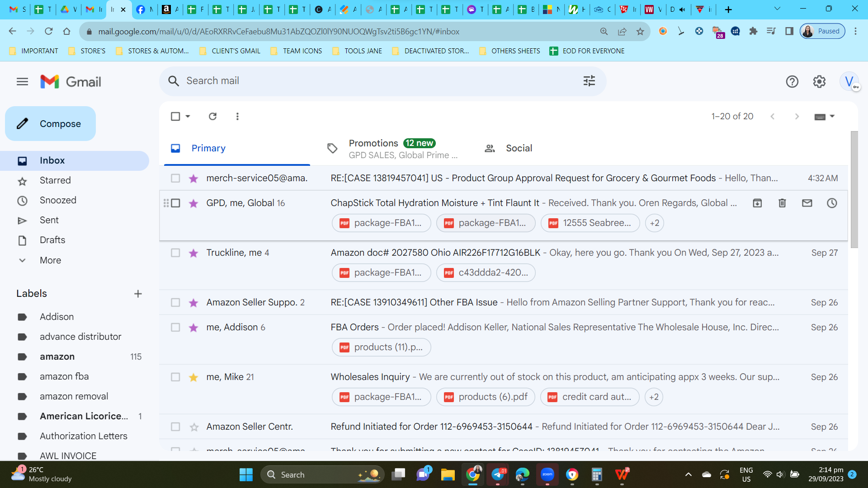The height and width of the screenshot is (488, 868).
Task: Click the Create new label plus icon
Action: coord(138,294)
